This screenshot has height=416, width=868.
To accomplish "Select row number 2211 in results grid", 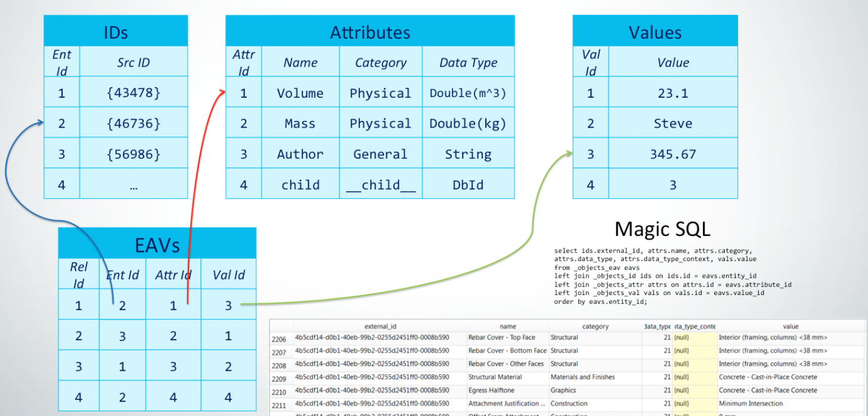I will tap(281, 404).
